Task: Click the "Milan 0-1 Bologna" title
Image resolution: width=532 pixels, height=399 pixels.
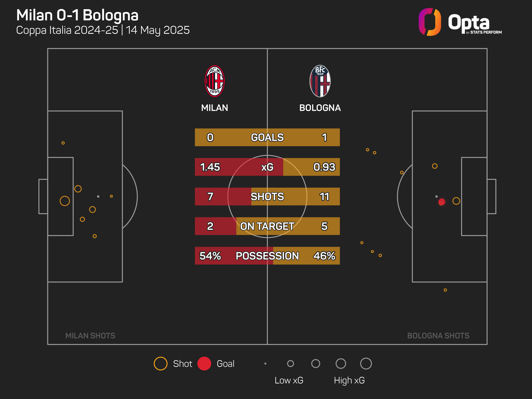Action: [77, 15]
